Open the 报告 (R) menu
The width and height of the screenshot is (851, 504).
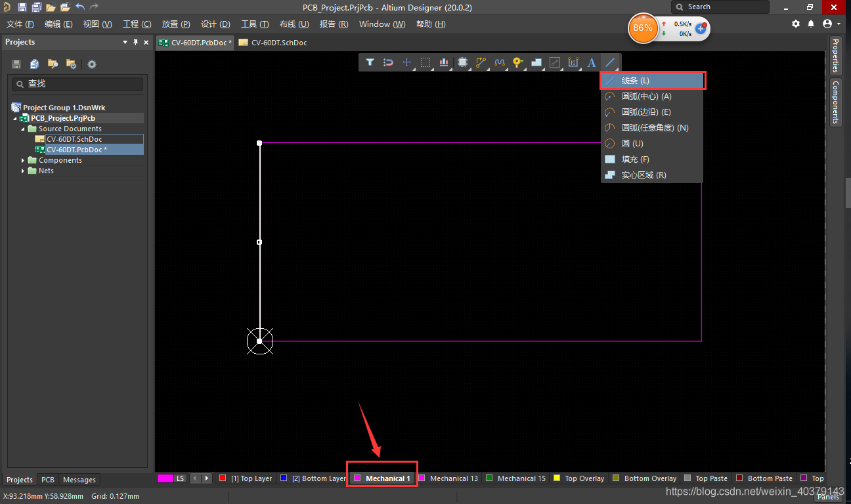(334, 24)
